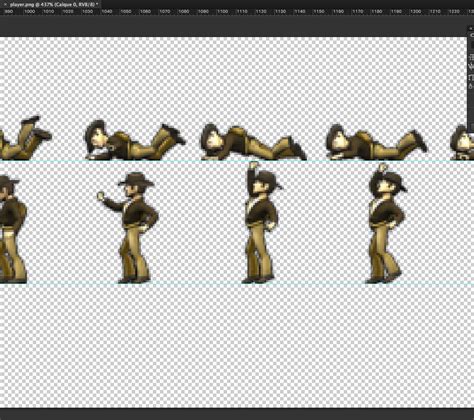474x420 pixels.
Task: Open the first collapsed panel icon on right dock
Action: pos(471,58)
